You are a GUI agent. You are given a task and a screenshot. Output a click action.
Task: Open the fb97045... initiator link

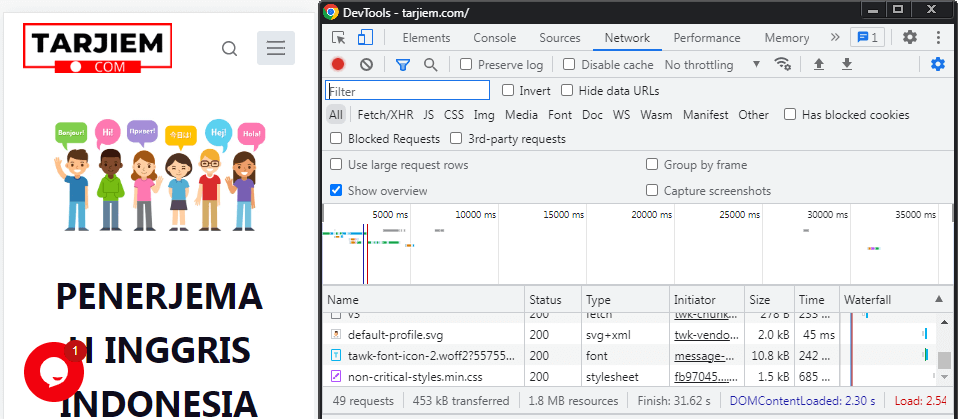(x=706, y=376)
